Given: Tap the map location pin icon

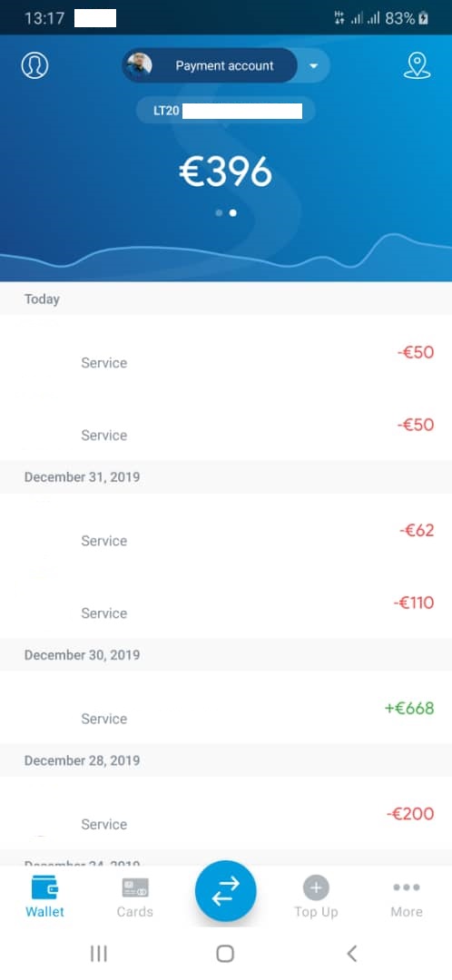Looking at the screenshot, I should point(417,65).
